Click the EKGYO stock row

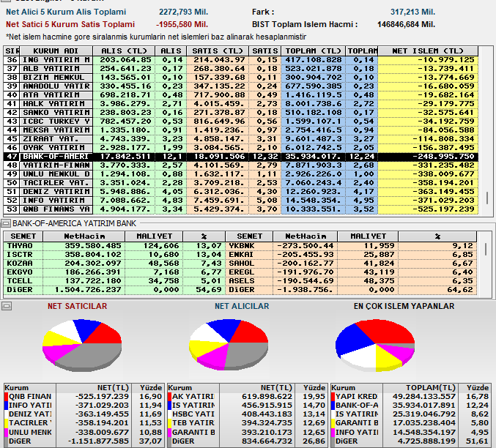tap(114, 272)
